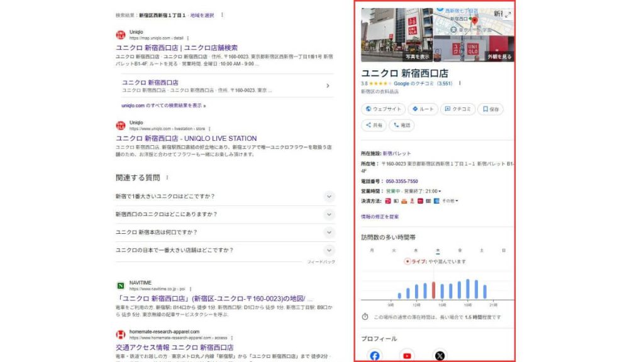The image size is (644, 362).
Task: Open result ユニクロ 新宿西口店 | ユニクロ店舗検索
Action: [177, 48]
